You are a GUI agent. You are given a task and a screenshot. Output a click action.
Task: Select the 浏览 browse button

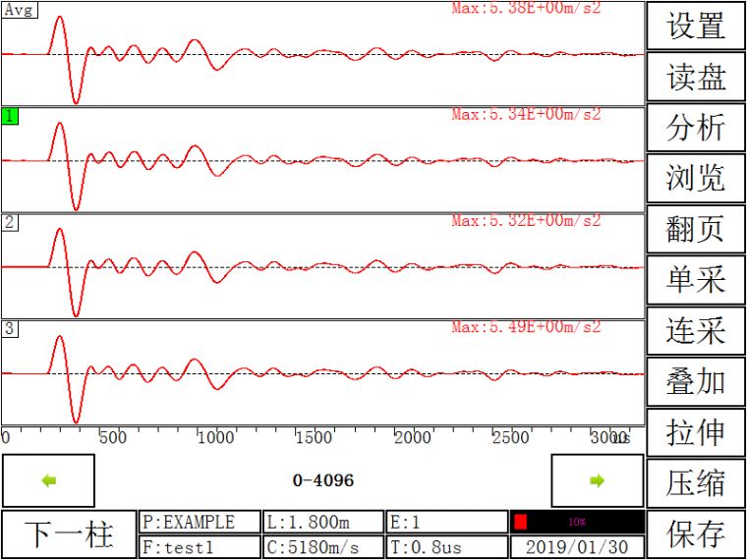(695, 178)
